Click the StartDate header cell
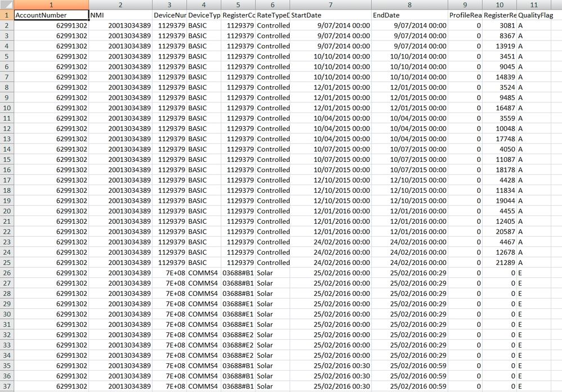 coord(330,15)
